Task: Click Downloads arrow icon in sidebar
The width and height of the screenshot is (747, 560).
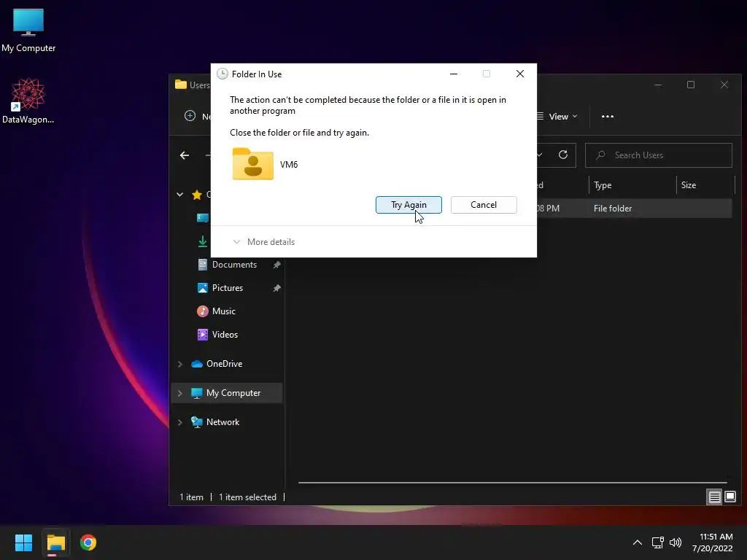Action: (x=203, y=241)
